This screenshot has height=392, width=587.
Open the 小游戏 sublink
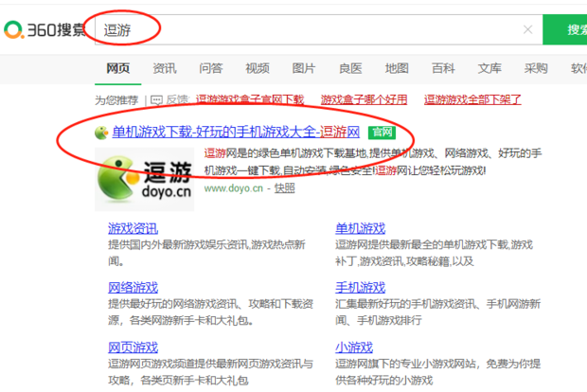(x=354, y=347)
